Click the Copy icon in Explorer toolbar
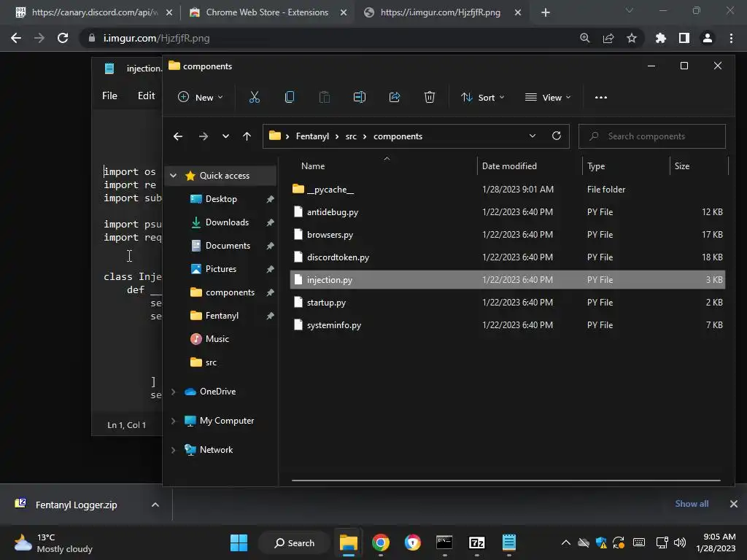 point(289,97)
